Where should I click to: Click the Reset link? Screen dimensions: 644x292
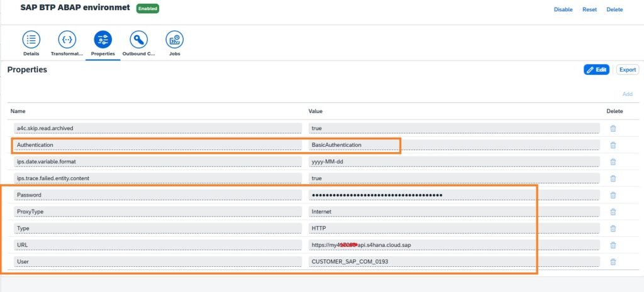click(x=589, y=9)
